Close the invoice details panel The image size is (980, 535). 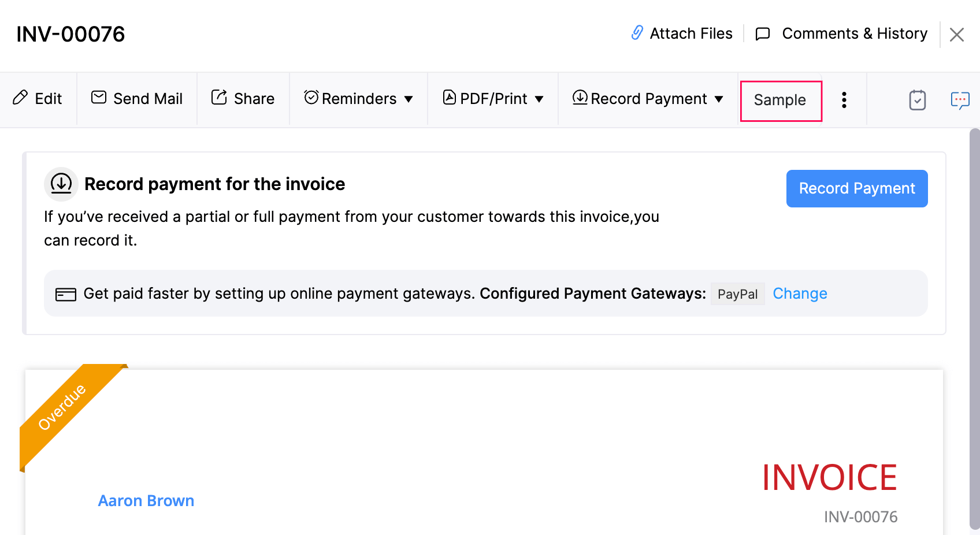click(956, 35)
